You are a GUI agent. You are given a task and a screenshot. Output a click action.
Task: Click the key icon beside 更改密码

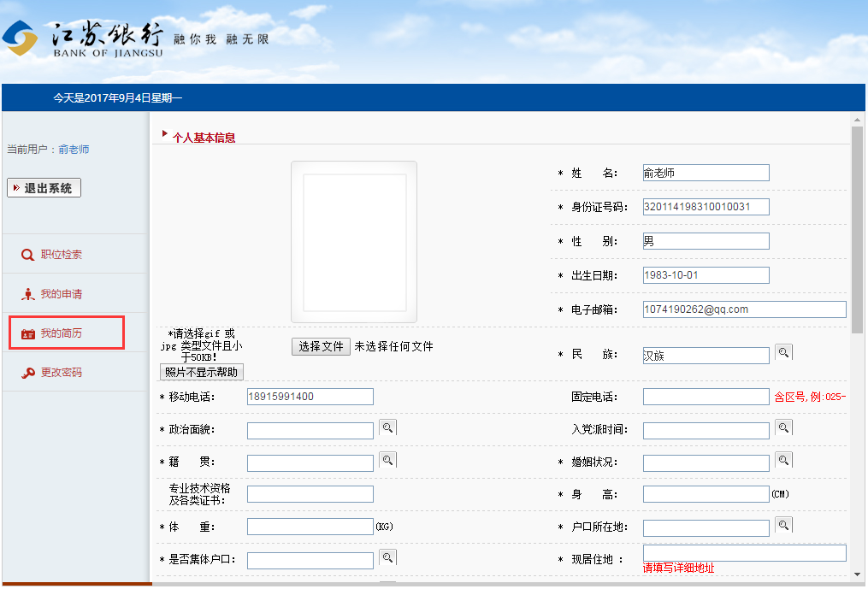coord(27,373)
